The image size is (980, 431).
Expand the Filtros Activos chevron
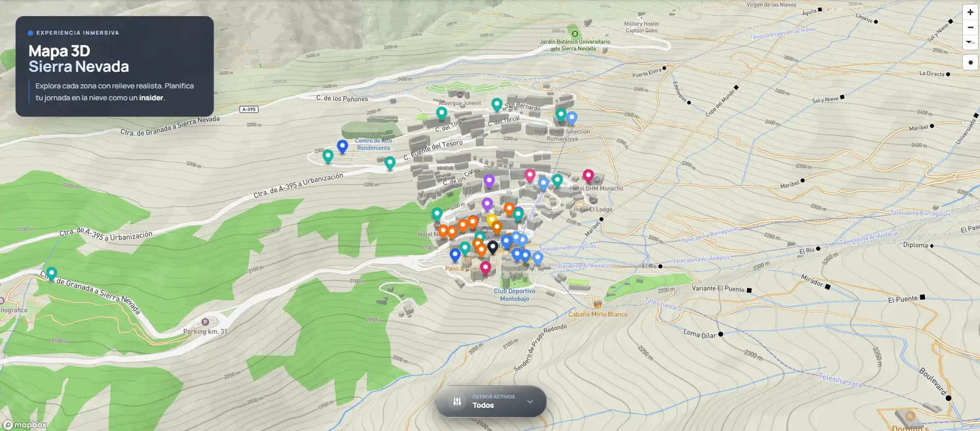coord(530,402)
